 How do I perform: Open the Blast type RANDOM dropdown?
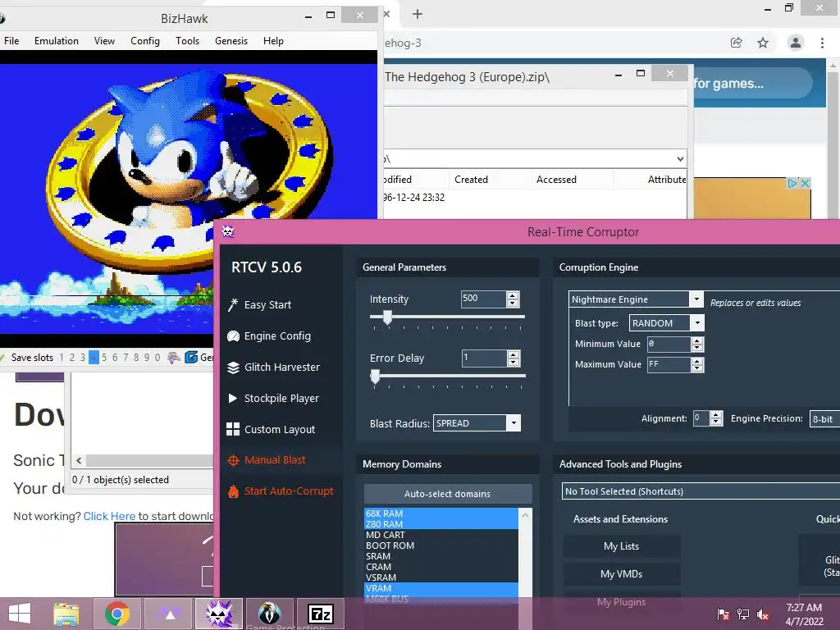[x=697, y=323]
